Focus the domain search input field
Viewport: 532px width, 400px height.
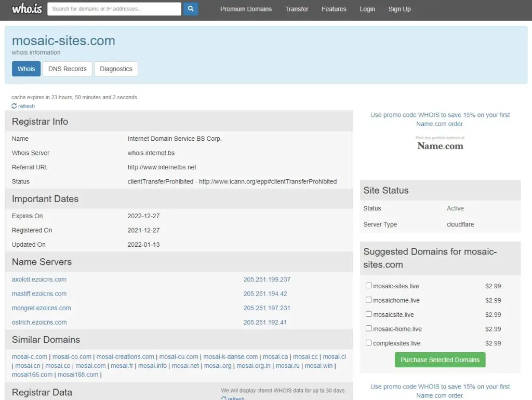tap(114, 9)
